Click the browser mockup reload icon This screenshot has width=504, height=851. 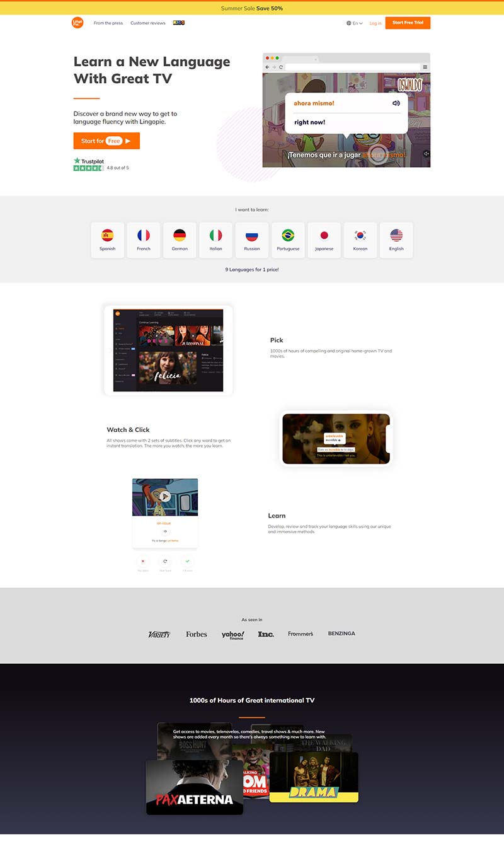coord(281,67)
